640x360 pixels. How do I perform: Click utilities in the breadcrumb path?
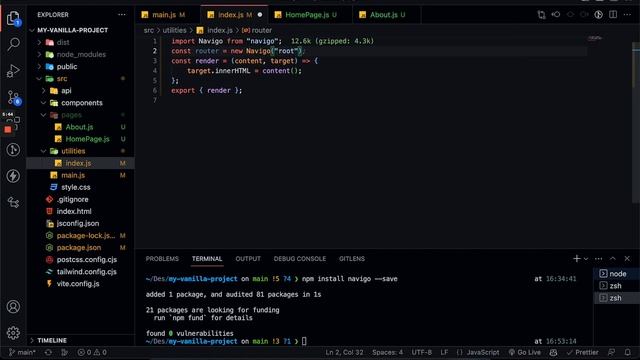(x=174, y=30)
